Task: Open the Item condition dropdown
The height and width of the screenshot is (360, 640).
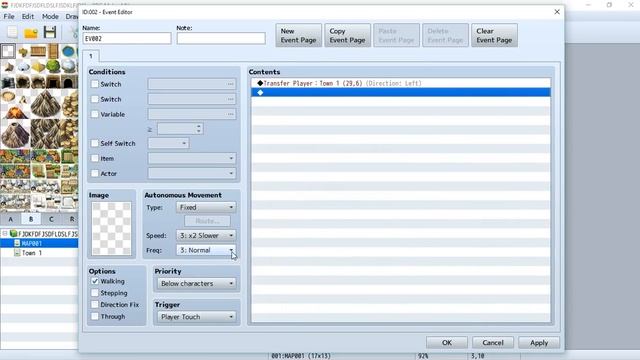Action: click(192, 158)
